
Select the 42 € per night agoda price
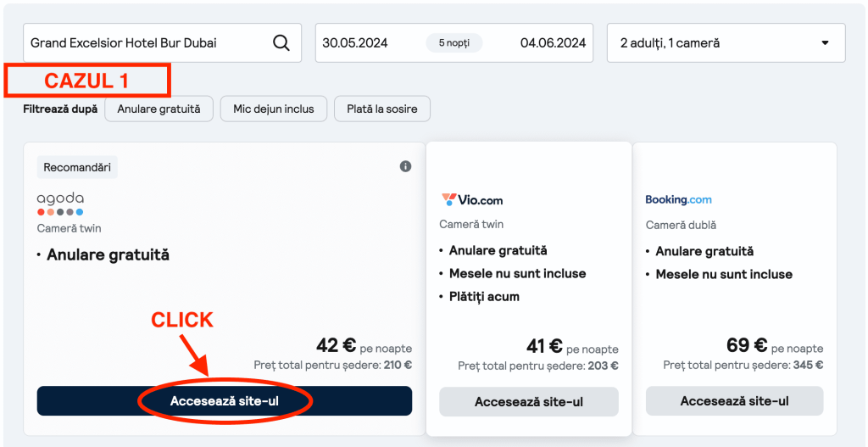pyautogui.click(x=337, y=345)
